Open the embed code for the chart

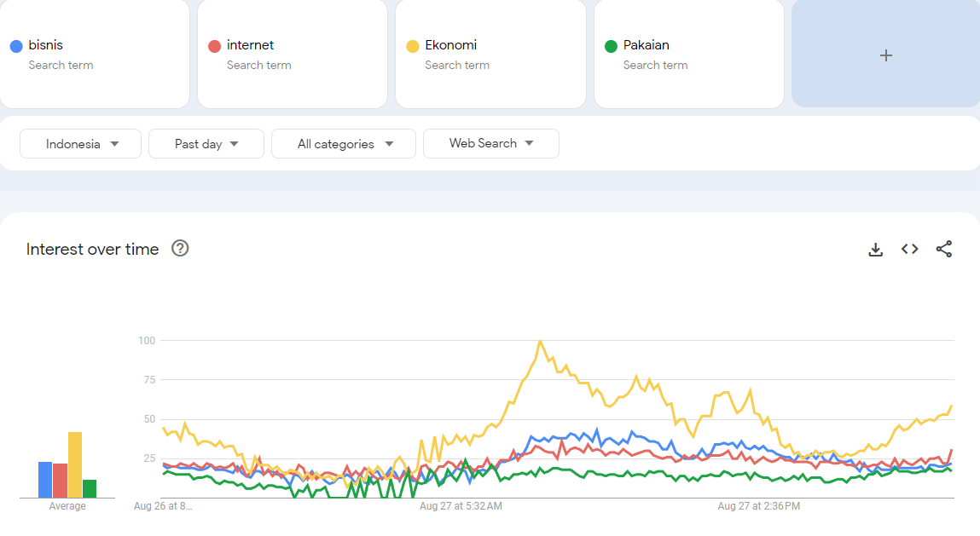[x=909, y=249]
